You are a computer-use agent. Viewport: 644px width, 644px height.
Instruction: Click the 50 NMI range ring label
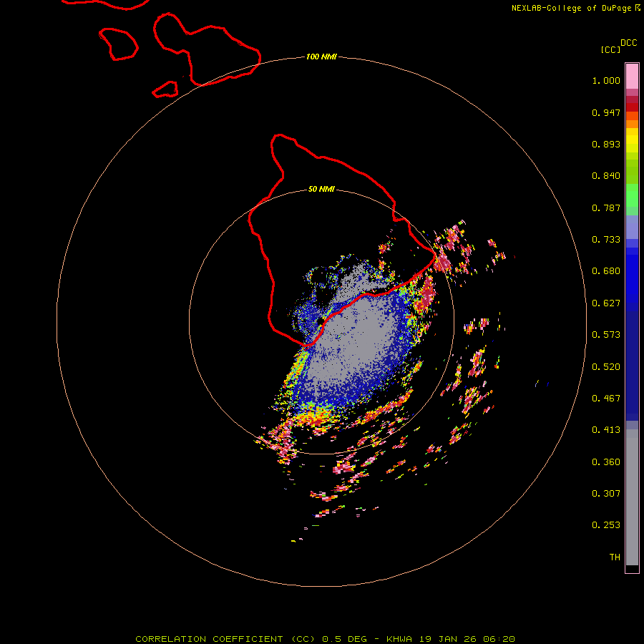(321, 189)
